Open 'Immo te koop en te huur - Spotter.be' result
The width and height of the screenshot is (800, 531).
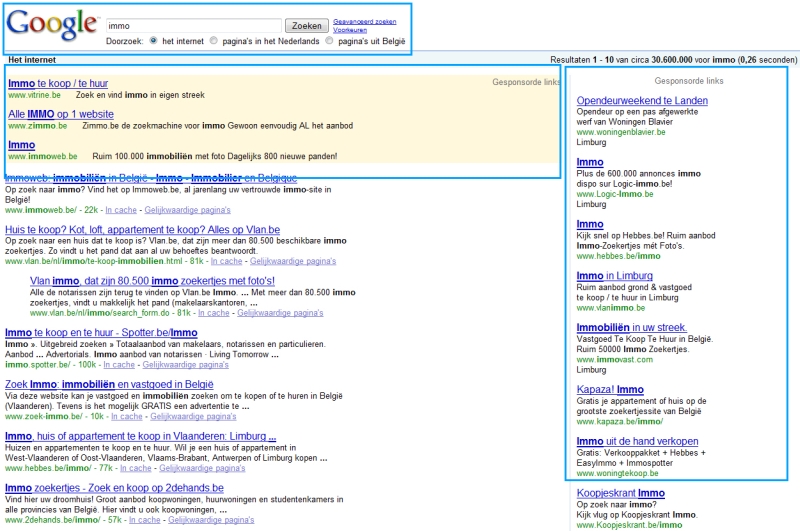[101, 333]
